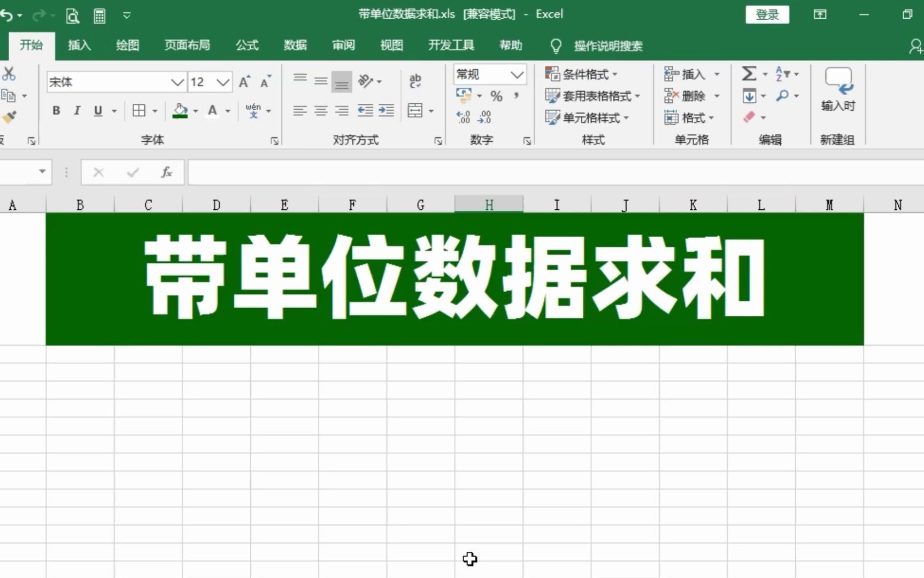Viewport: 924px width, 578px height.
Task: Toggle the Wrap Text ab icon
Action: tap(415, 81)
